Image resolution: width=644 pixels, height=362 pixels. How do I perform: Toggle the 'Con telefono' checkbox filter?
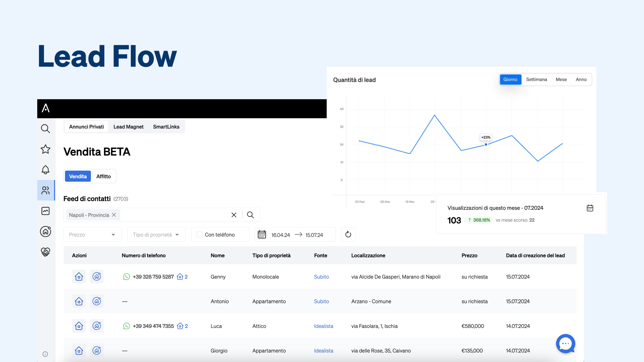[x=200, y=235]
